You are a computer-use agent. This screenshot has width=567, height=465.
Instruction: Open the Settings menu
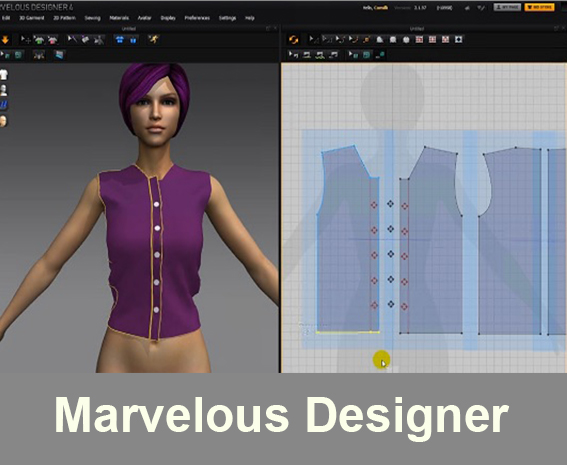227,18
